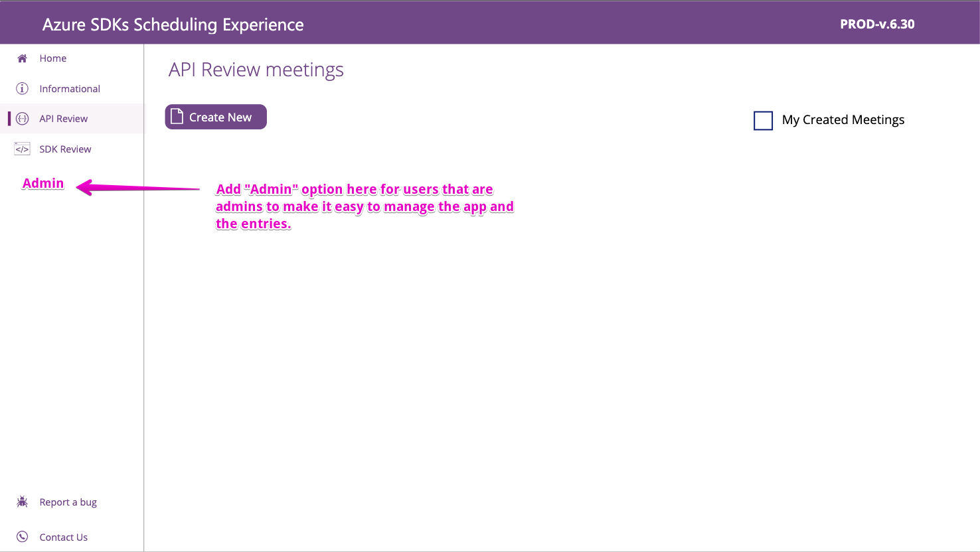This screenshot has width=980, height=552.
Task: Click the Report a bug insect icon
Action: pos(22,502)
